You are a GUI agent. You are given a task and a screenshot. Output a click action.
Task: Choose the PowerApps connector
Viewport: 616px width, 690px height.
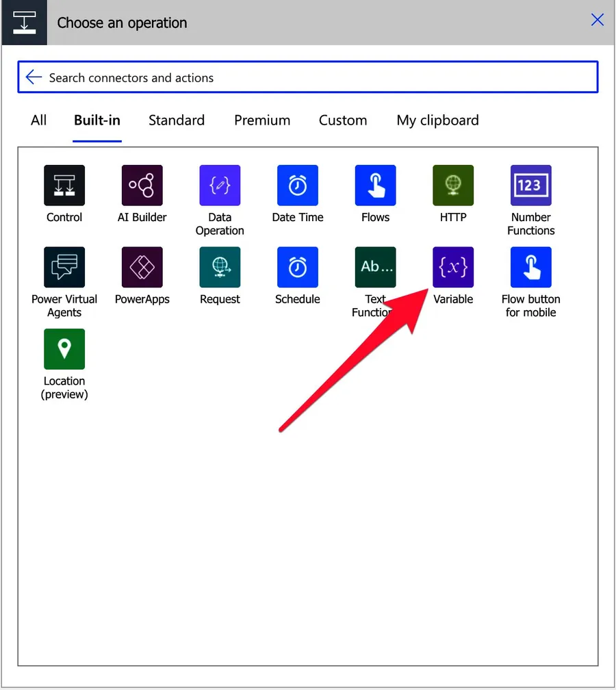tap(142, 268)
